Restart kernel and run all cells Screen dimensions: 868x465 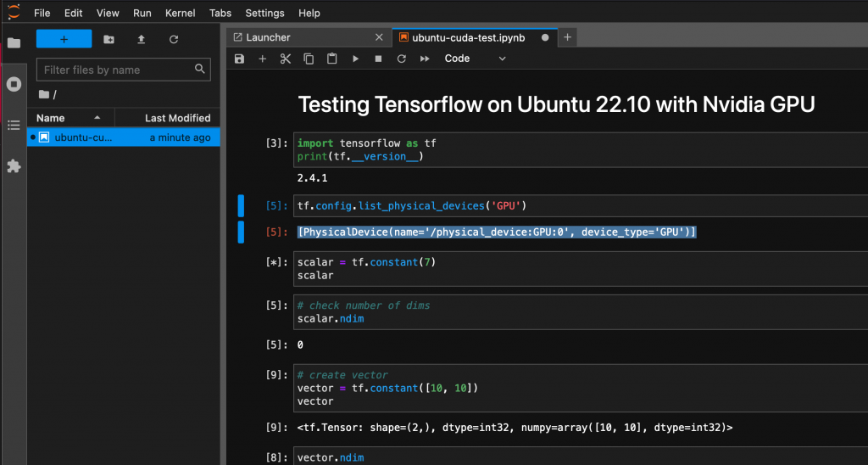(425, 59)
